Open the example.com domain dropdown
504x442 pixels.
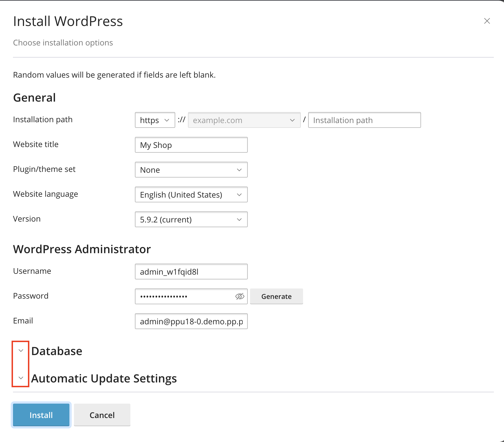pyautogui.click(x=244, y=120)
